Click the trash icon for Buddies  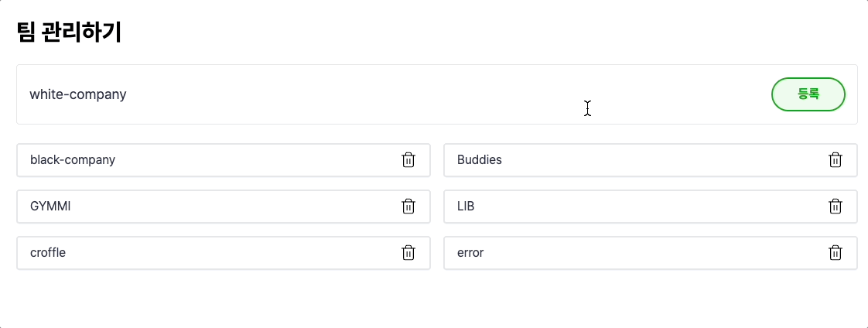[836, 160]
